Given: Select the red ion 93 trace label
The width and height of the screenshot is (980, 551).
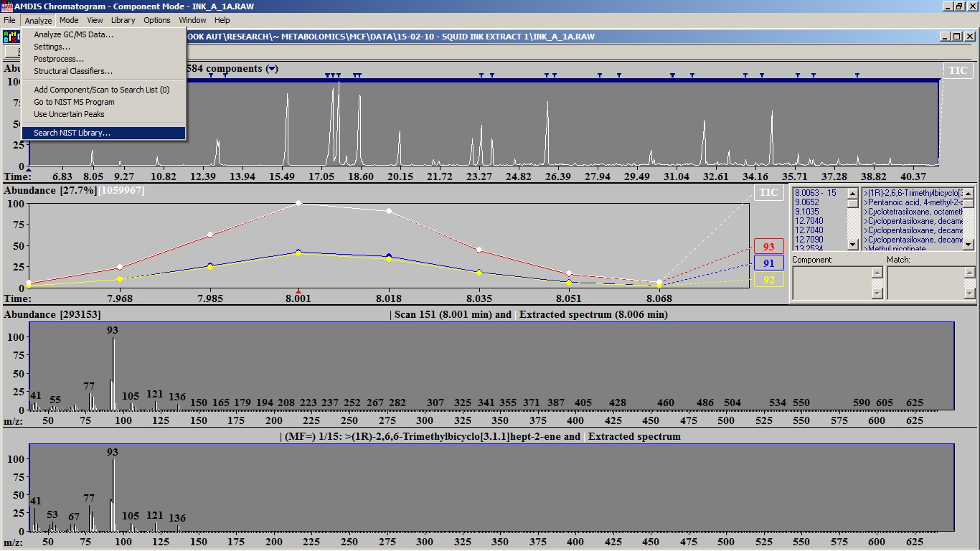Looking at the screenshot, I should point(768,247).
